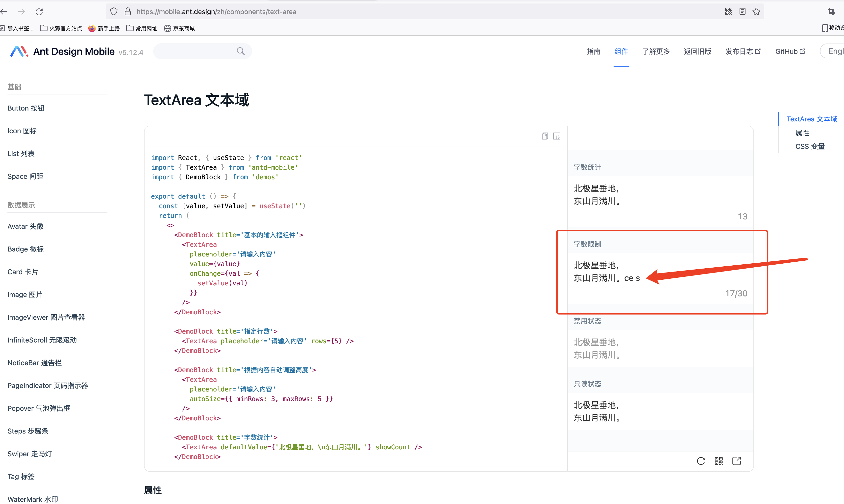Open demo in new window icon

[x=737, y=461]
